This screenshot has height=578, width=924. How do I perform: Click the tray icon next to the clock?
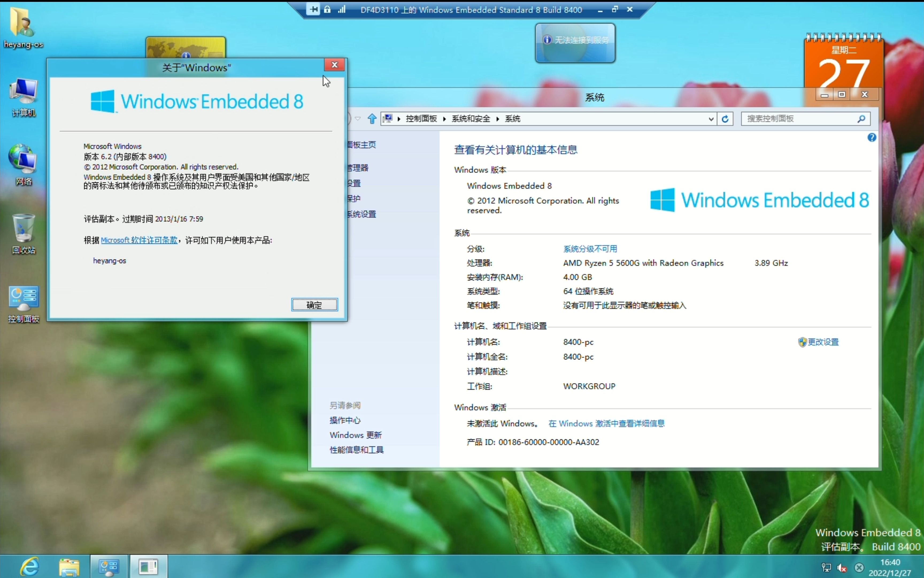tap(859, 568)
